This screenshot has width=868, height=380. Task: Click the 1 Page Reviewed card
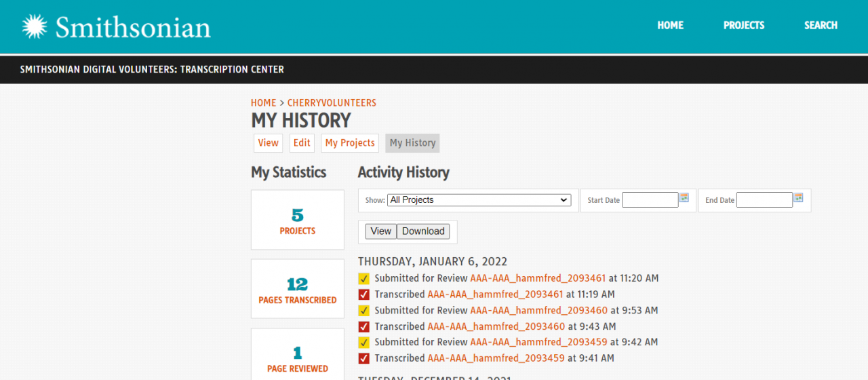pyautogui.click(x=298, y=354)
